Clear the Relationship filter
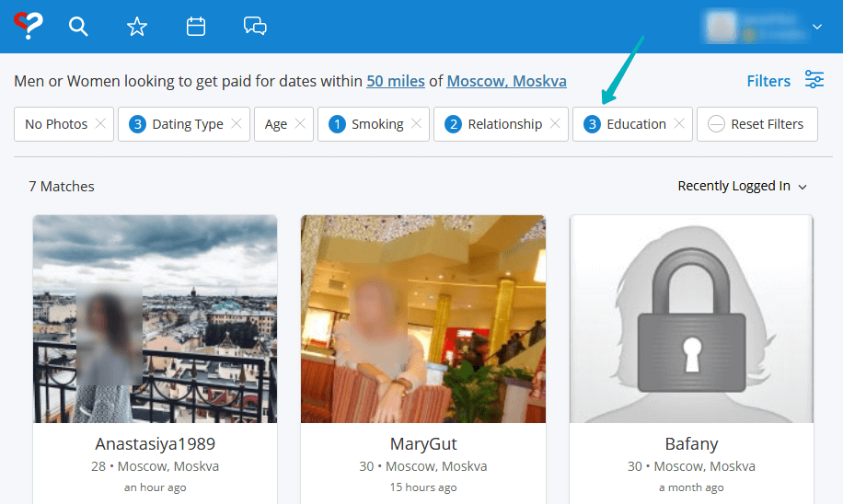The height and width of the screenshot is (504, 843). pos(555,124)
